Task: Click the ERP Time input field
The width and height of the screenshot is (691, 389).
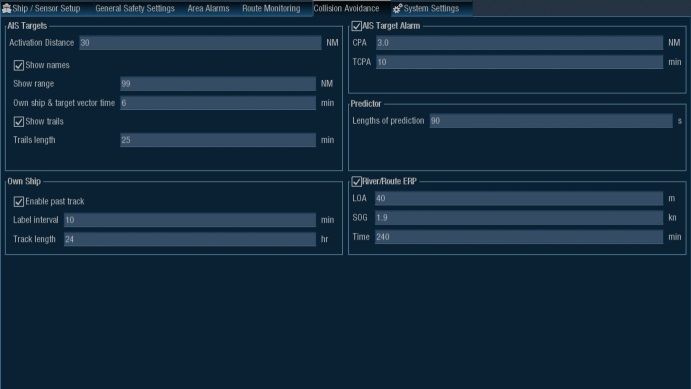Action: [519, 237]
